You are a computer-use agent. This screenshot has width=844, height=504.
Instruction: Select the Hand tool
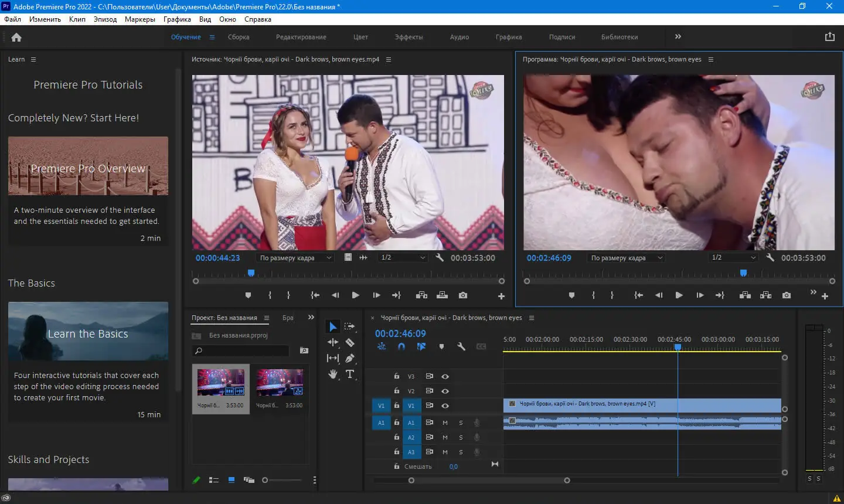[333, 373]
